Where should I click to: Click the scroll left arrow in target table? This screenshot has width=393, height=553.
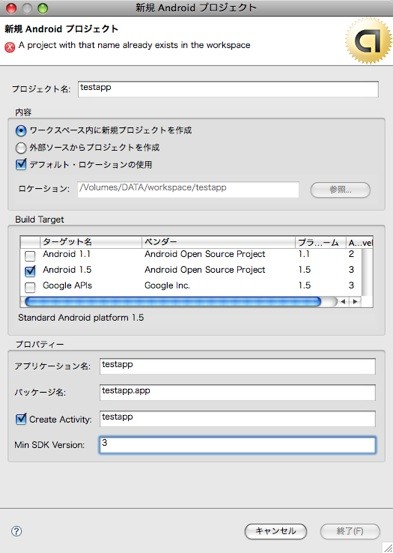pos(343,302)
